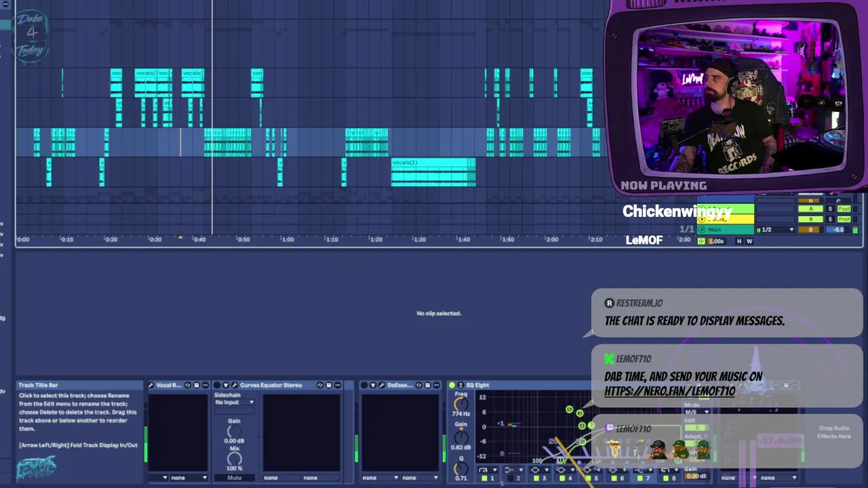The width and height of the screenshot is (868, 488).
Task: Turn off the EQ Eight device activator
Action: pos(452,385)
